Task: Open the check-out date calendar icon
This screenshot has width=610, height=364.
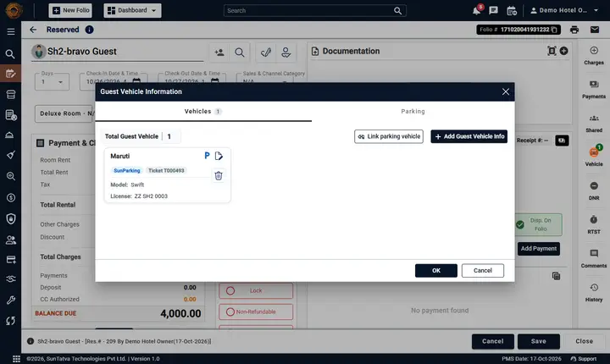Action: (x=214, y=81)
